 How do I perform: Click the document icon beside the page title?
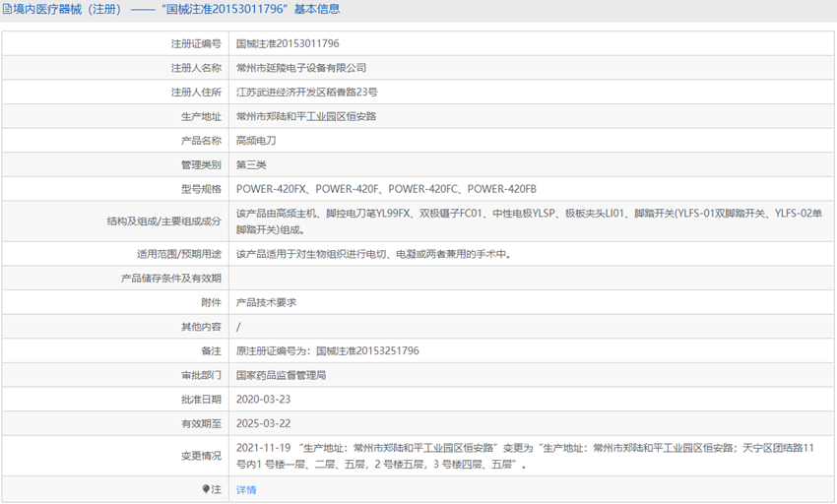tap(8, 10)
